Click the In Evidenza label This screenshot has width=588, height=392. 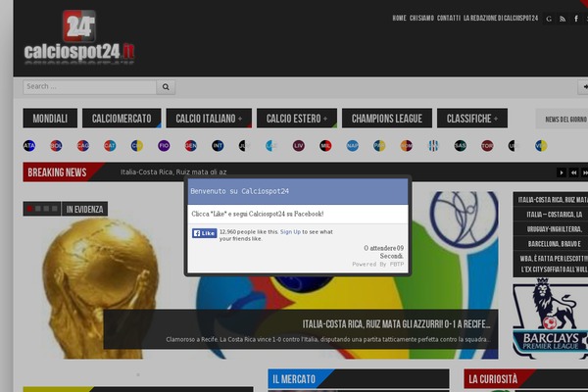click(x=84, y=209)
